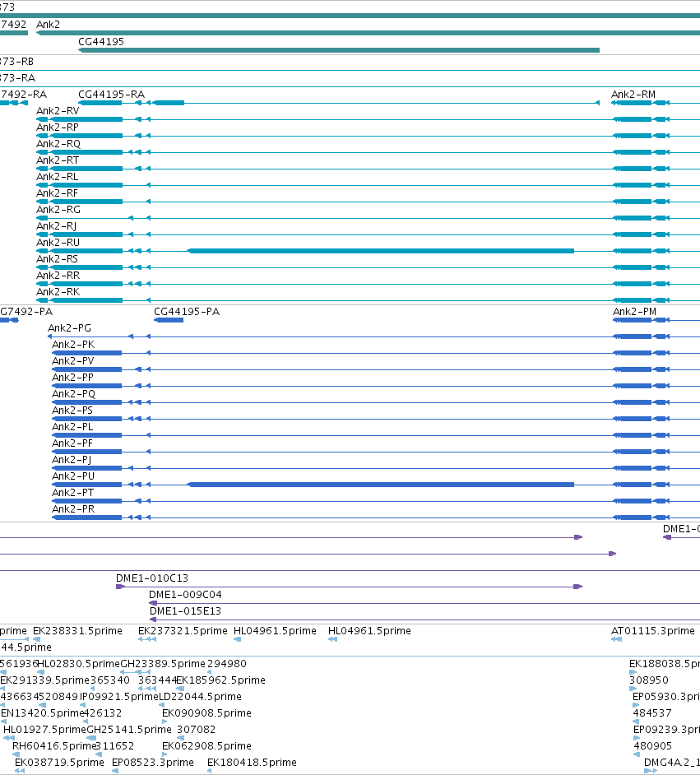Select the Ank2-PM protein label
Screen dimensions: 700x775
coord(635,311)
